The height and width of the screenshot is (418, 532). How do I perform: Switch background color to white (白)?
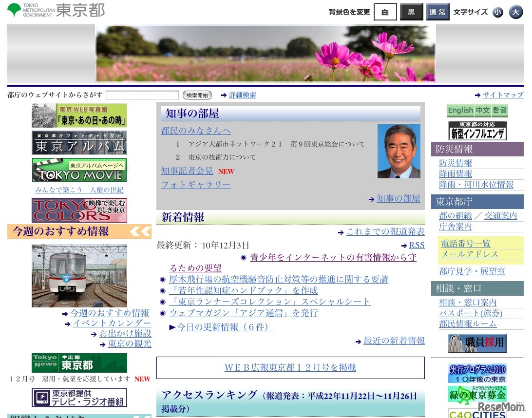[385, 12]
